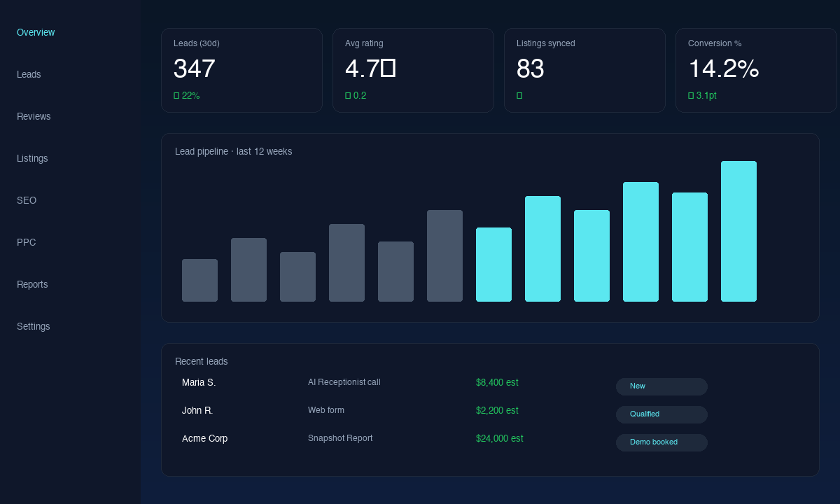Click the 4.7 average rating value
Viewport: 840px width, 504px height.
tap(370, 69)
